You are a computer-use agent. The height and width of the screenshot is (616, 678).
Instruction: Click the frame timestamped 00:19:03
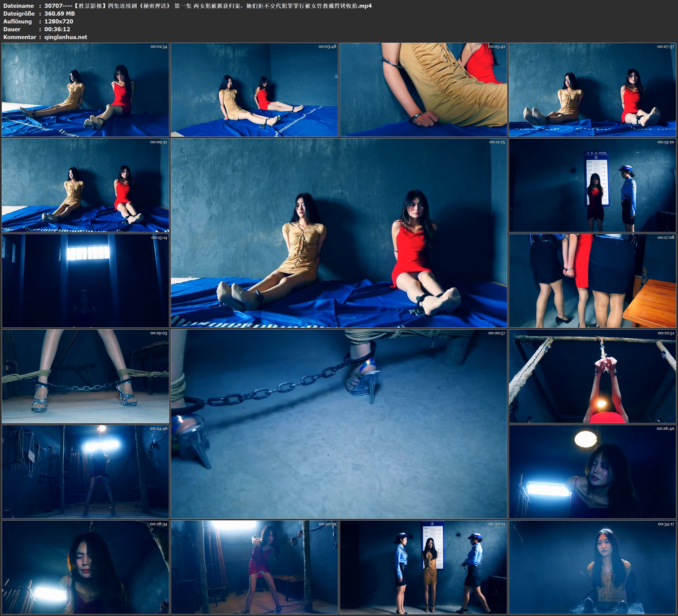[x=85, y=376]
